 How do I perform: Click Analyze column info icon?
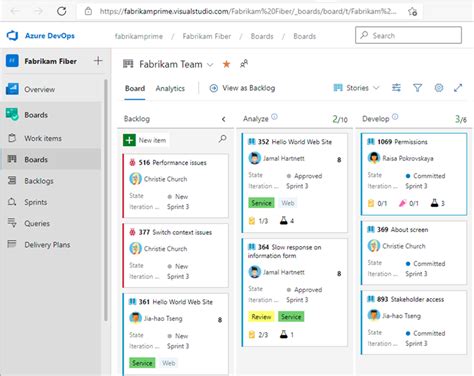pos(274,117)
